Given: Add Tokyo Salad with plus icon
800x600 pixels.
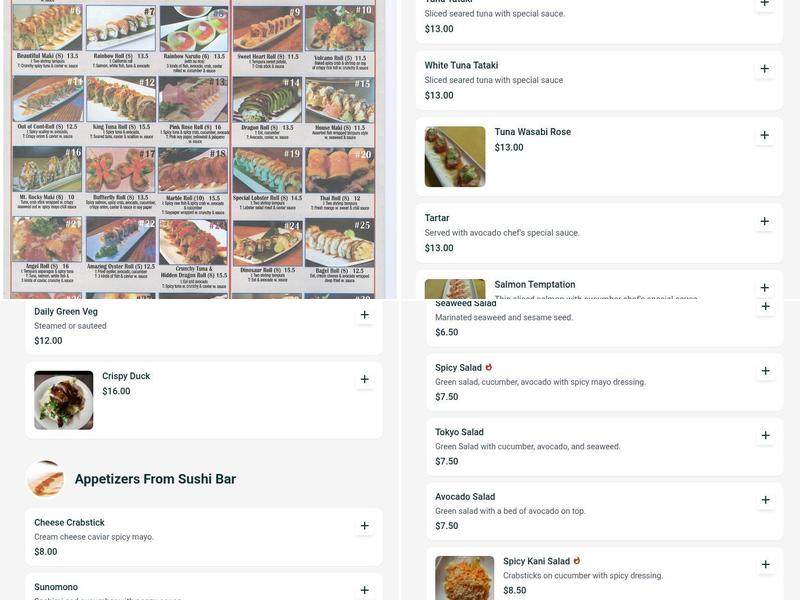Looking at the screenshot, I should click(x=765, y=436).
